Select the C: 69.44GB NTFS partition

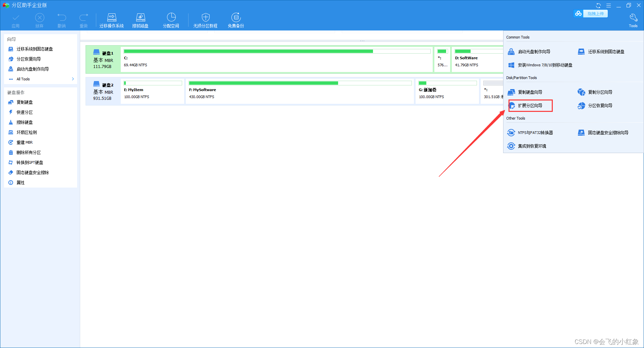pos(277,59)
